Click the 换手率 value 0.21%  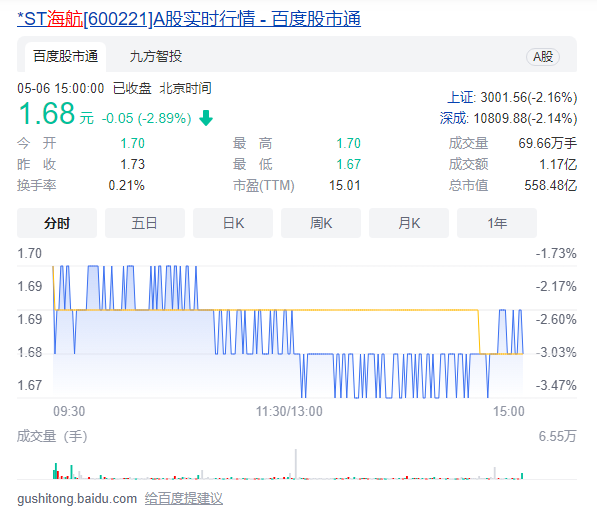tap(126, 185)
